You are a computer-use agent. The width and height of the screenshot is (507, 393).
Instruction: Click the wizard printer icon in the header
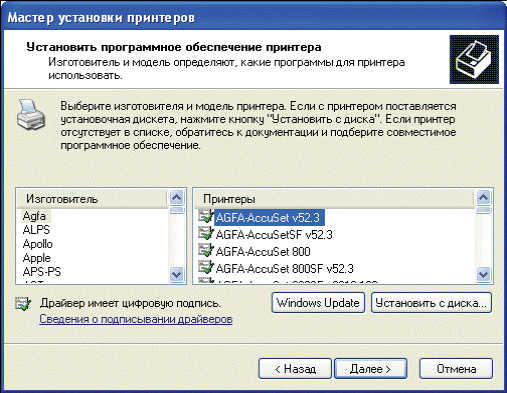point(474,59)
